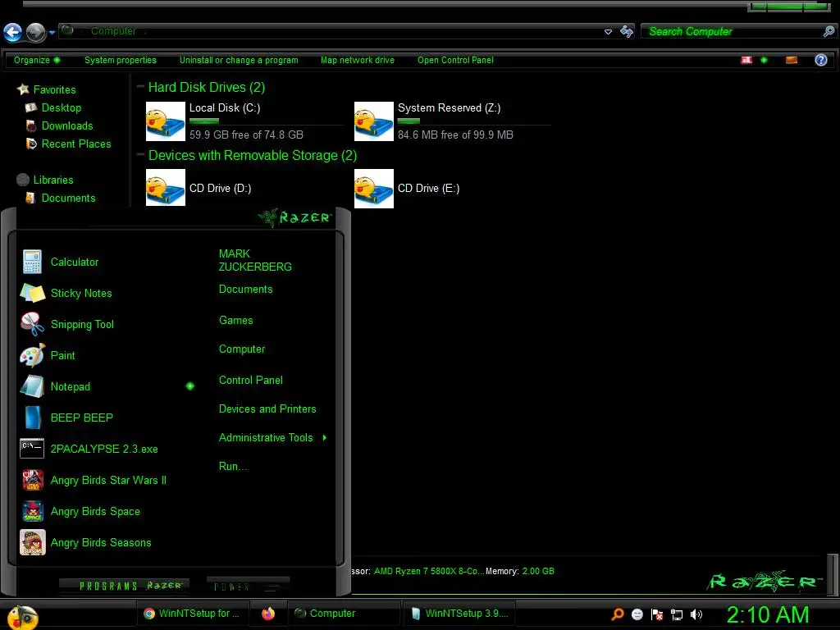The height and width of the screenshot is (630, 840).
Task: Open Recent Places in sidebar
Action: click(x=76, y=144)
